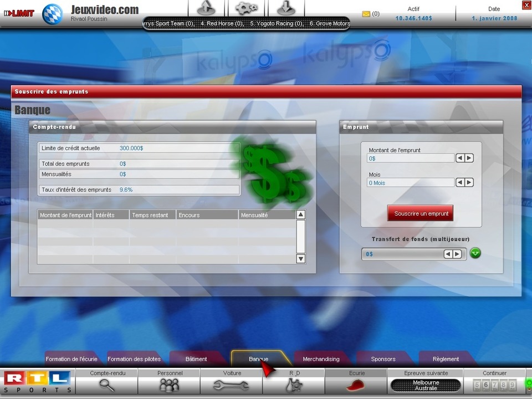Click the Melbourne Australie next event button
Screen dimensions: 532x399
(x=426, y=385)
